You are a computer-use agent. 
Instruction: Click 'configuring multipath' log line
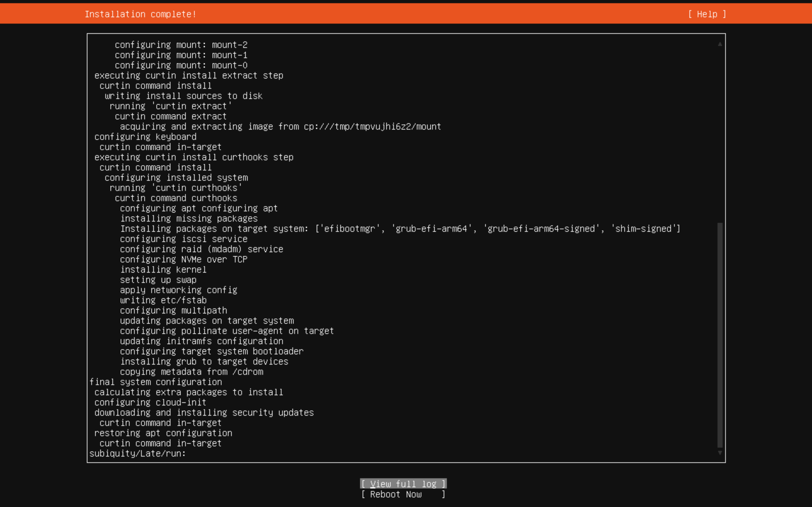click(174, 311)
